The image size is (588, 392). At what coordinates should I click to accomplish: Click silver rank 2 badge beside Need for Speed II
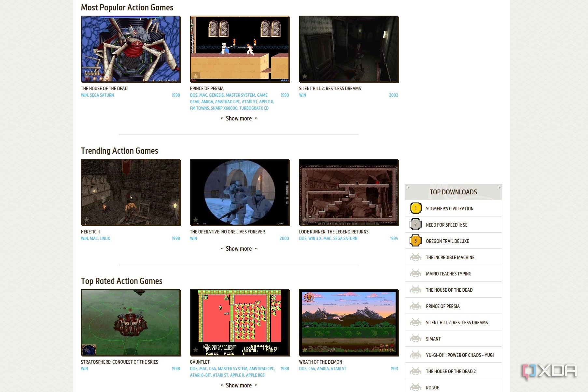pos(415,224)
